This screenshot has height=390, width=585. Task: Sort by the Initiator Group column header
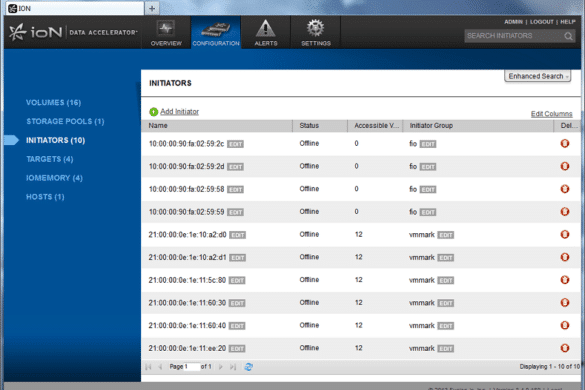pos(478,126)
